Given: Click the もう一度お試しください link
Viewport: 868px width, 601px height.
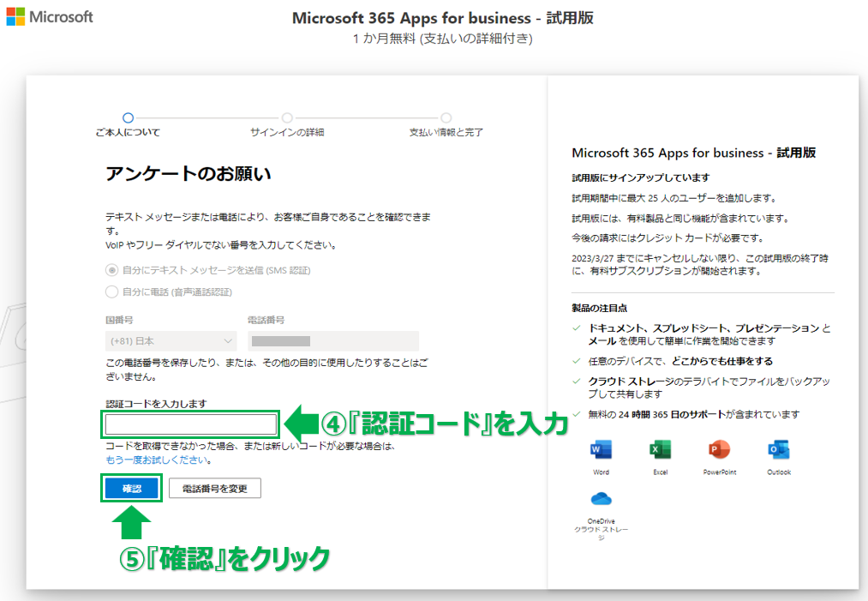Looking at the screenshot, I should point(157,460).
